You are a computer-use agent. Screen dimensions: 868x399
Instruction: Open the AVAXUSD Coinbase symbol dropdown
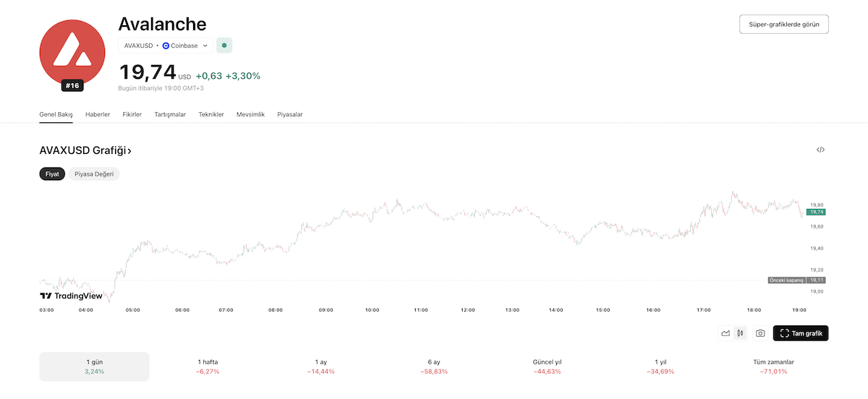[166, 46]
